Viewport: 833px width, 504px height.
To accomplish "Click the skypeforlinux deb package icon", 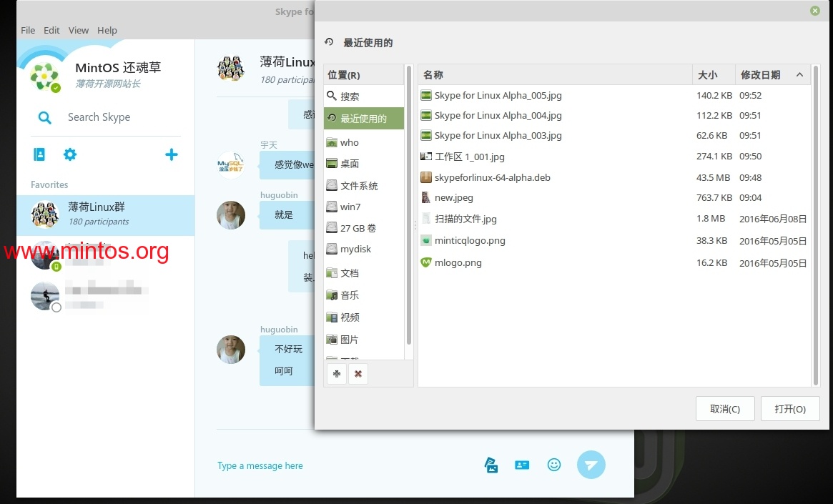I will pos(426,177).
